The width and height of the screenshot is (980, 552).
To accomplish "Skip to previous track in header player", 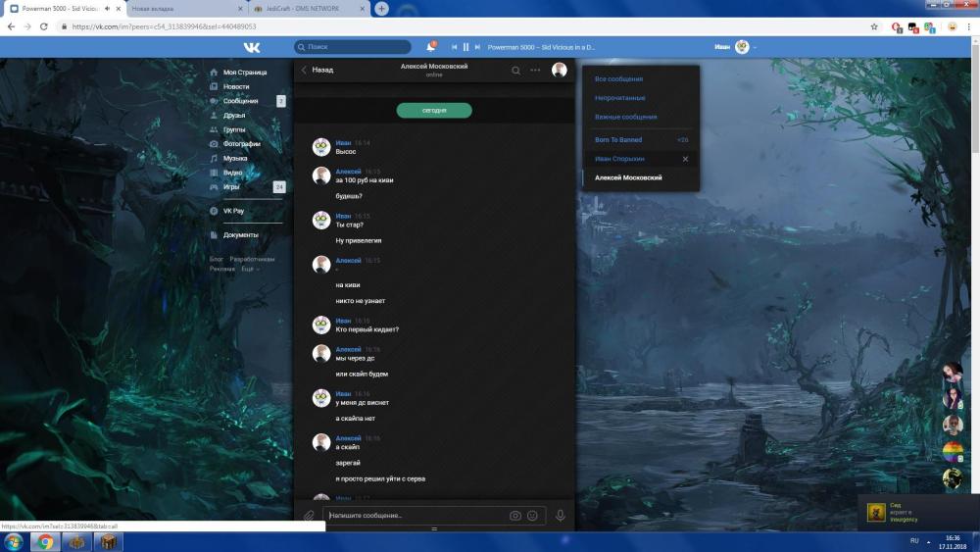I will coord(455,47).
